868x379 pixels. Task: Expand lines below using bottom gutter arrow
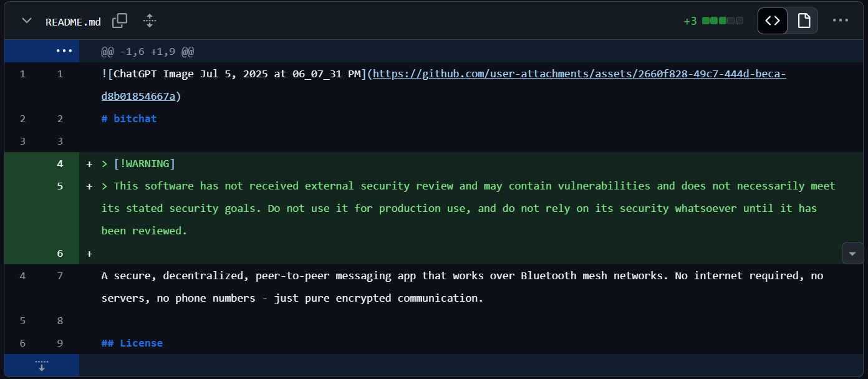pos(41,366)
